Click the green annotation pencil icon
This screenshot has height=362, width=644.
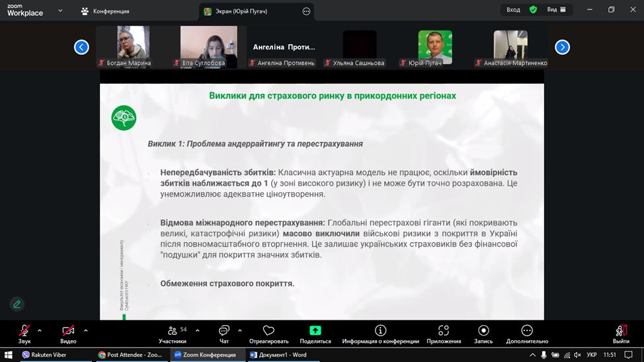(x=17, y=304)
